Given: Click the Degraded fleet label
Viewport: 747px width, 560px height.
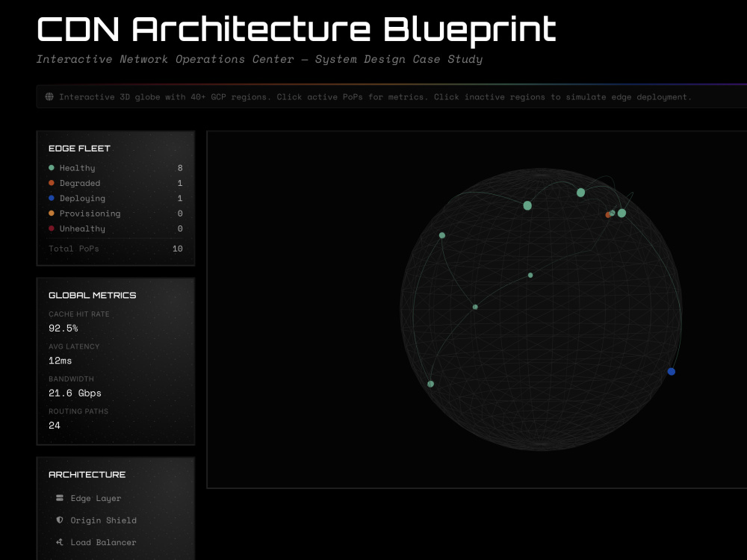Looking at the screenshot, I should pyautogui.click(x=80, y=183).
